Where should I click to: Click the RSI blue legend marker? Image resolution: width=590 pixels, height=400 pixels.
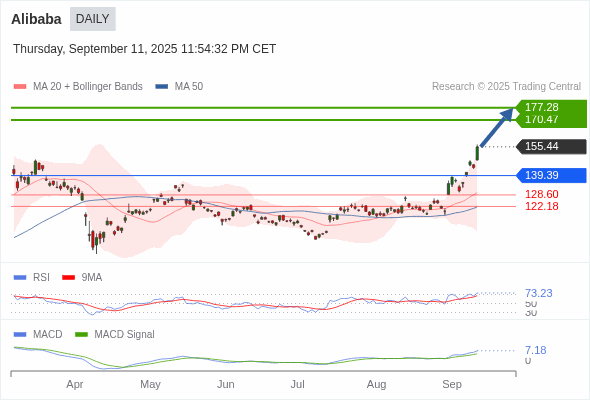pyautogui.click(x=20, y=278)
